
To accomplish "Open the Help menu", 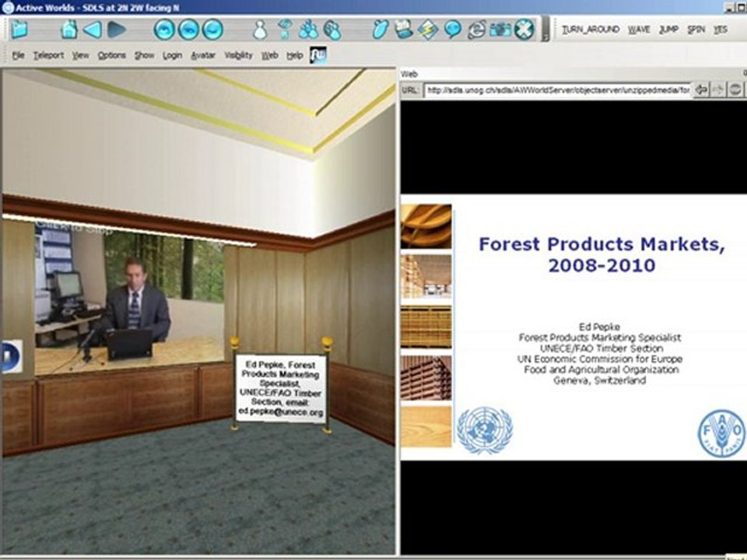I will click(294, 56).
